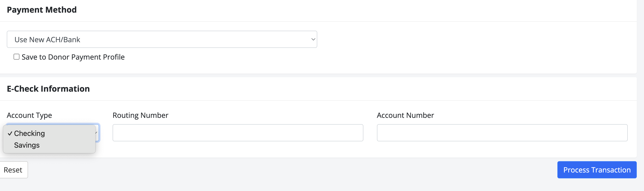644x191 pixels.
Task: Click into the Account Number field
Action: pyautogui.click(x=502, y=133)
